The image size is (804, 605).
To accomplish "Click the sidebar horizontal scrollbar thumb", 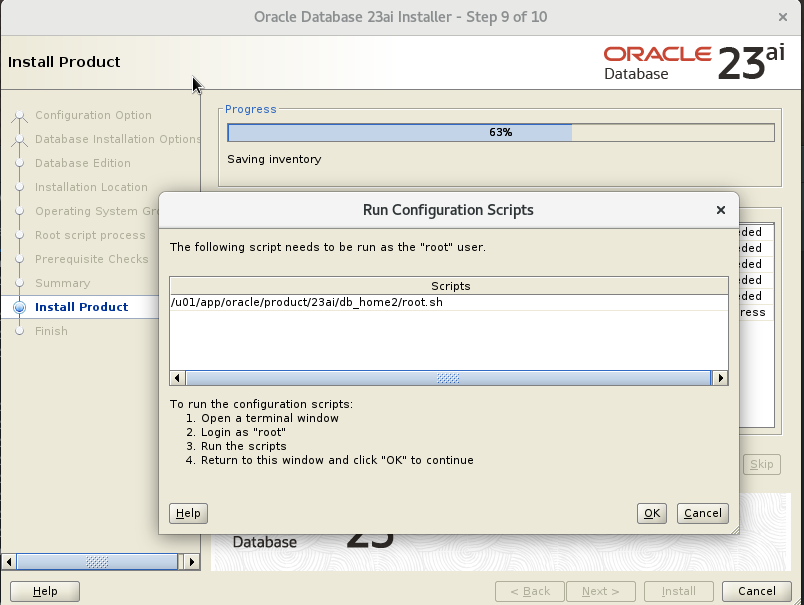I will (x=97, y=561).
